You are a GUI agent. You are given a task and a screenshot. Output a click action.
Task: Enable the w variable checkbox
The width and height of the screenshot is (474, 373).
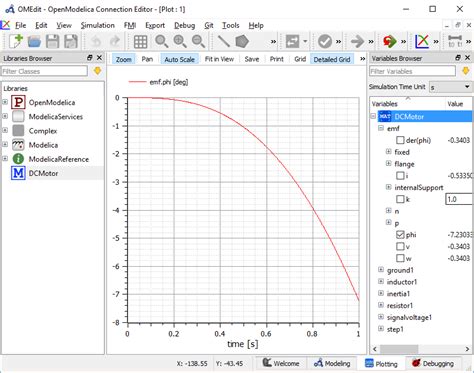(400, 258)
